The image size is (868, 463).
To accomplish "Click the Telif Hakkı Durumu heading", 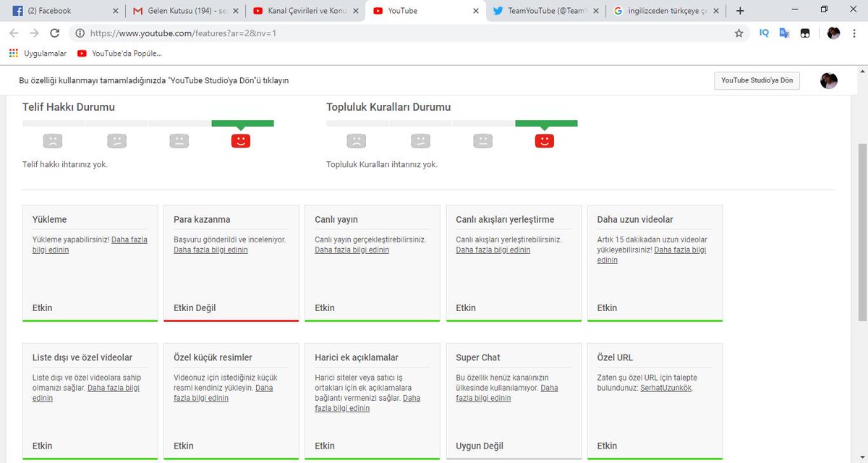I will tap(69, 107).
